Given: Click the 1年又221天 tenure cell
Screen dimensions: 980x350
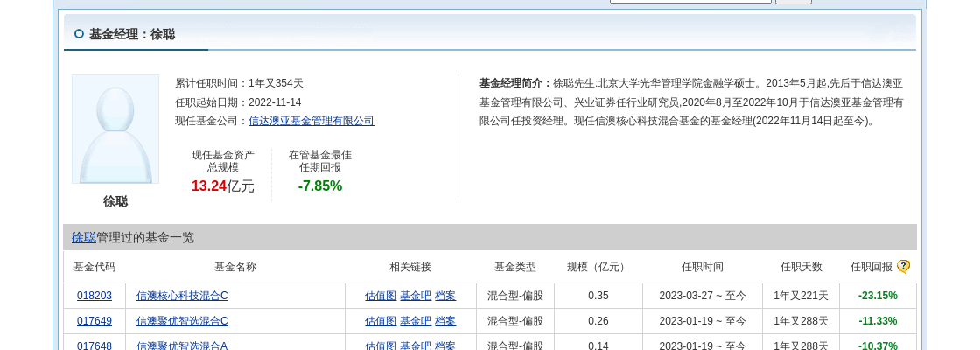Looking at the screenshot, I should 801,296.
